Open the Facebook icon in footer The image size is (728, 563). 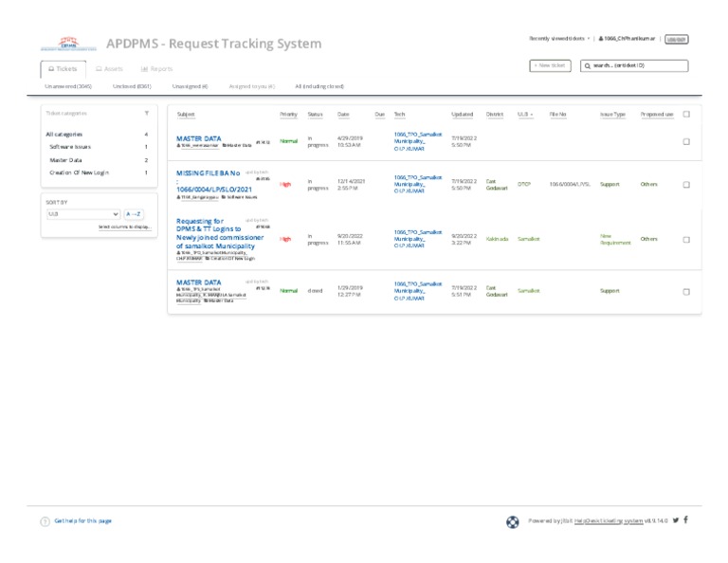pos(686,520)
